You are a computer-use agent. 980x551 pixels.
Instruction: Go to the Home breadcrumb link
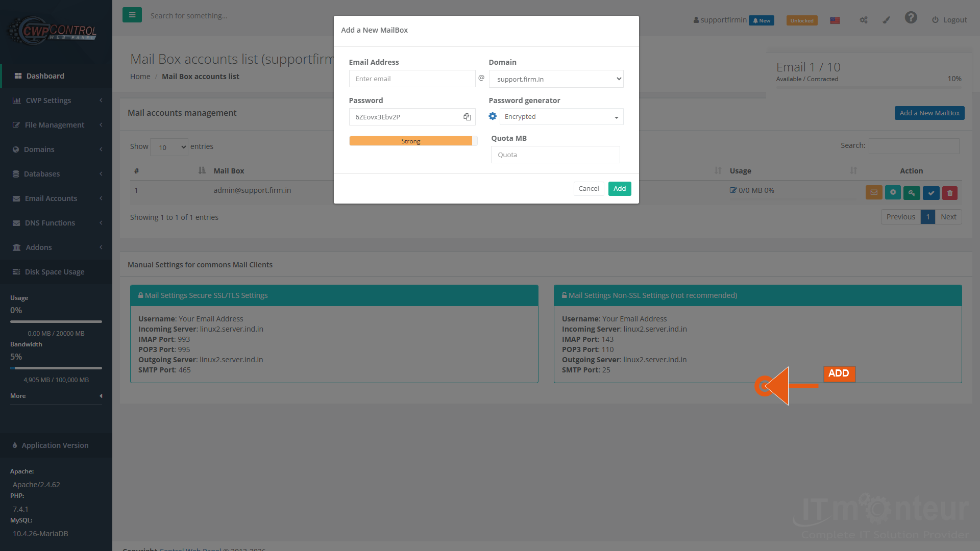click(140, 77)
